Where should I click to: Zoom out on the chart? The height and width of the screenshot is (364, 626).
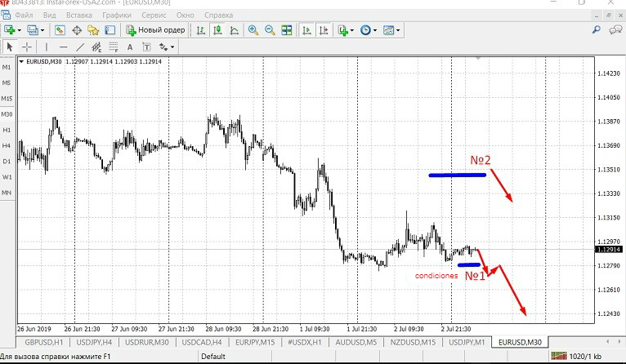pos(269,30)
